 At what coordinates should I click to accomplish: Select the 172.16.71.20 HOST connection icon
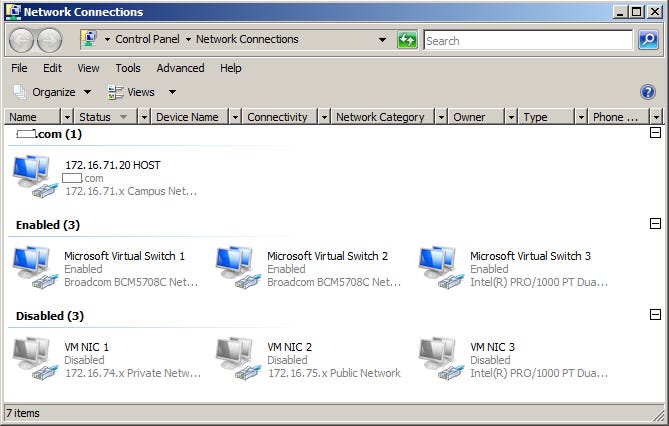tap(35, 177)
